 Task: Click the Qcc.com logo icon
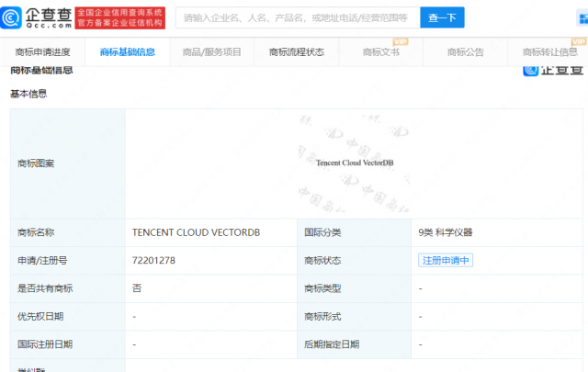point(11,17)
